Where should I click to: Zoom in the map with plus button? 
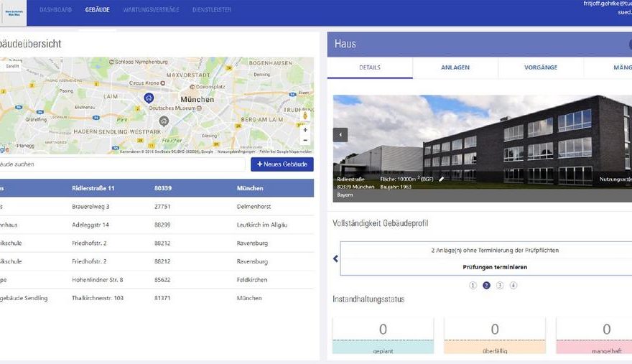[305, 130]
